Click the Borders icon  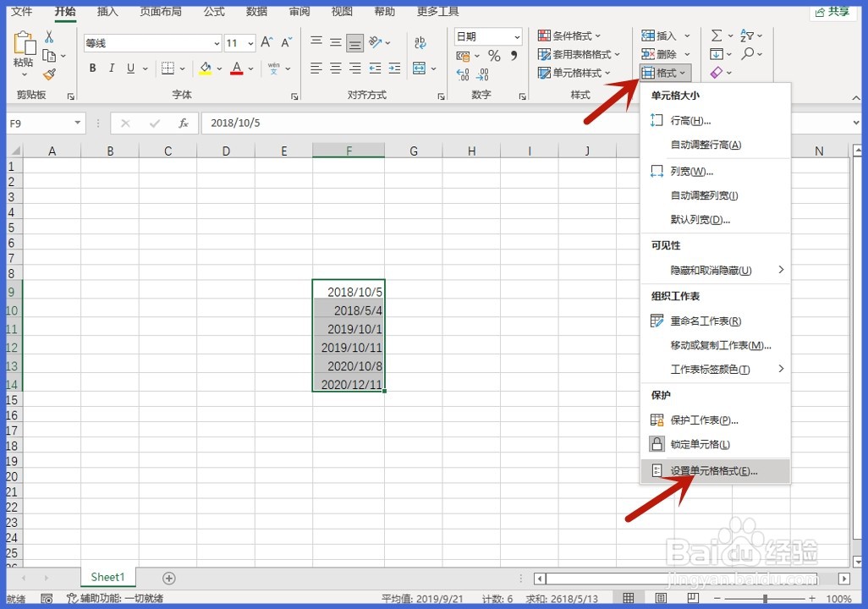[x=168, y=69]
